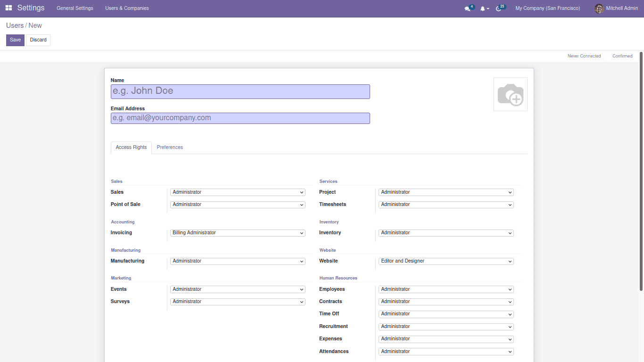Open the apps grid home menu

point(8,8)
